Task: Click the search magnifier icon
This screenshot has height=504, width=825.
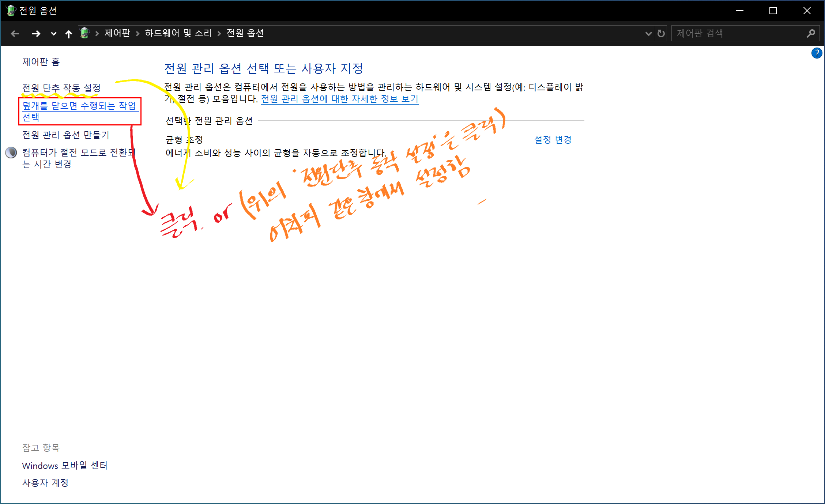Action: [x=811, y=33]
